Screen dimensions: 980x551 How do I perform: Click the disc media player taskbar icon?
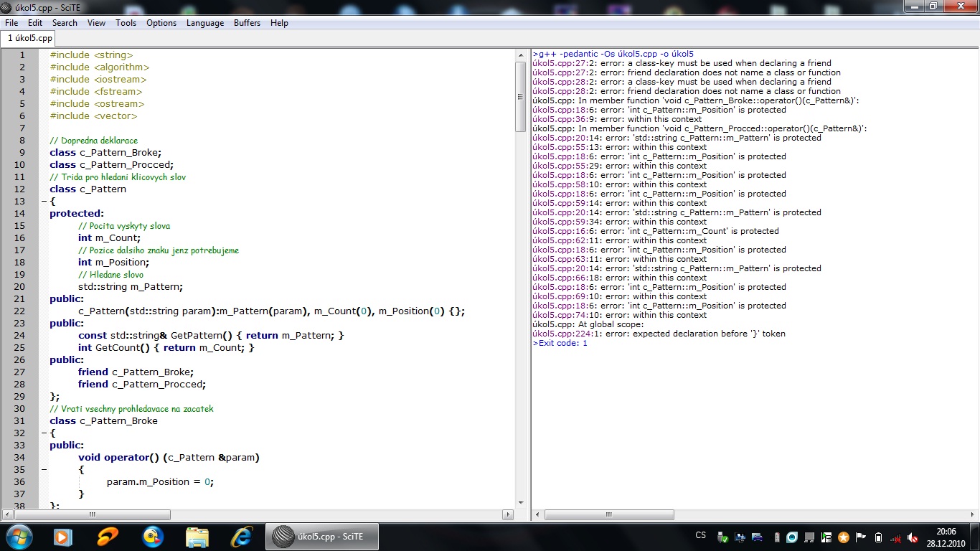click(x=152, y=536)
